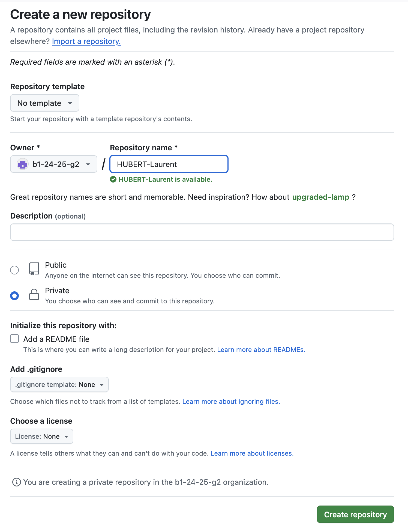Select the Public visibility radio button
The width and height of the screenshot is (408, 532).
click(14, 270)
